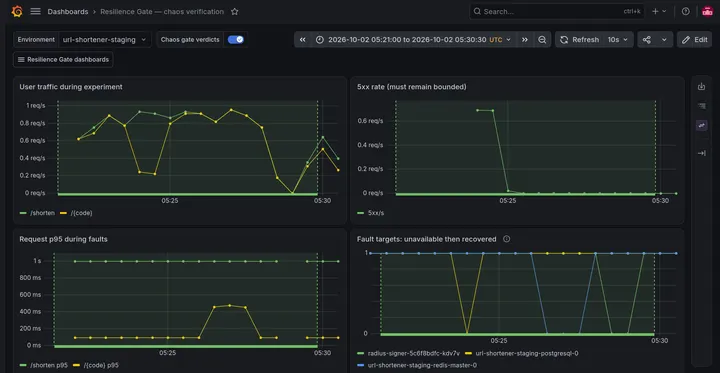The height and width of the screenshot is (373, 720).
Task: Focus the Search input field
Action: [557, 11]
